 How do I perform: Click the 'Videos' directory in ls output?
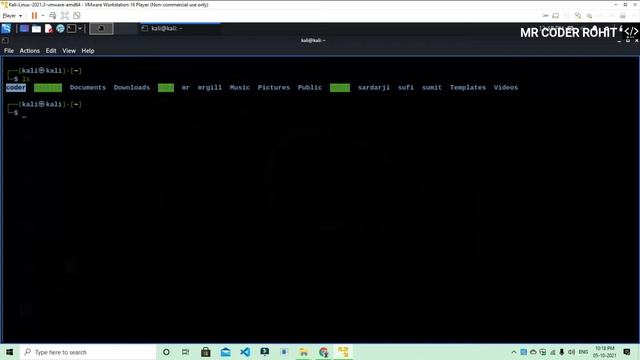coord(506,88)
